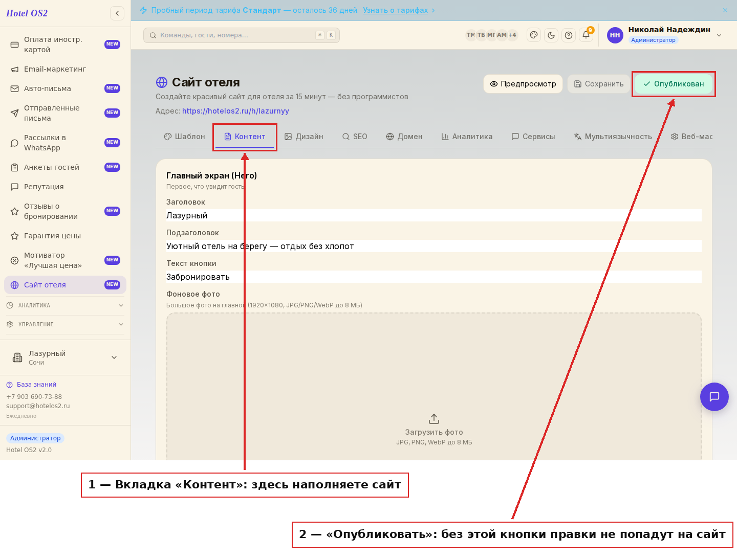Open the Узнать о тарифах link

point(395,10)
